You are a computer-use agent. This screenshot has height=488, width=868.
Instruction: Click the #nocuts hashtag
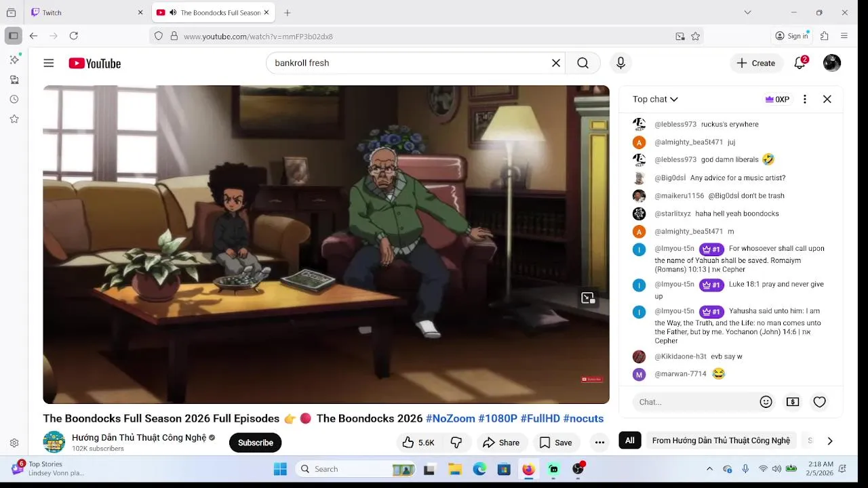pos(583,418)
